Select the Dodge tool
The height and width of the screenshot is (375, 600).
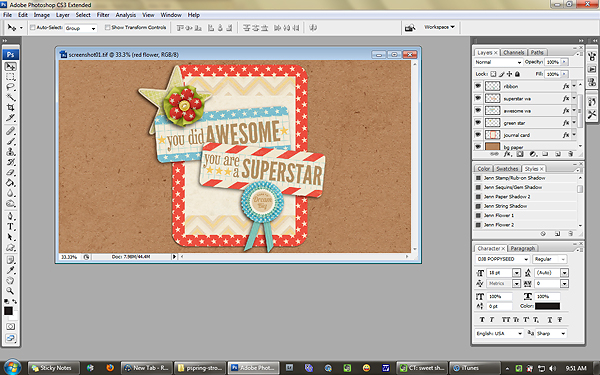pyautogui.click(x=10, y=204)
